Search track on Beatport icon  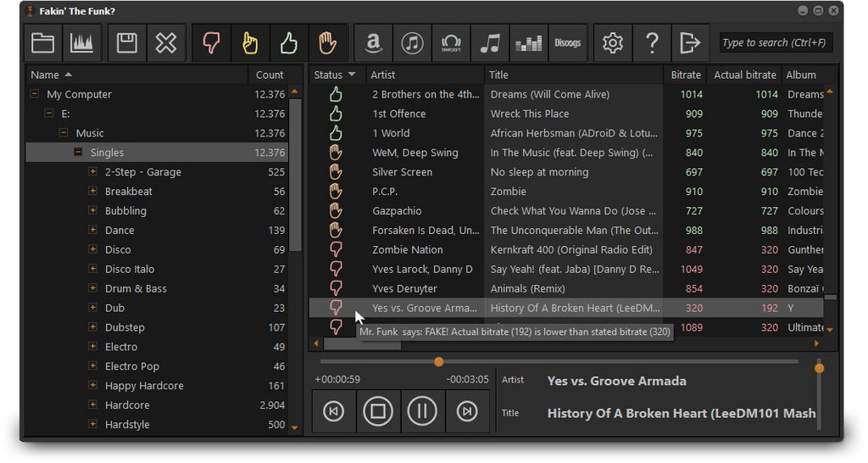[451, 42]
